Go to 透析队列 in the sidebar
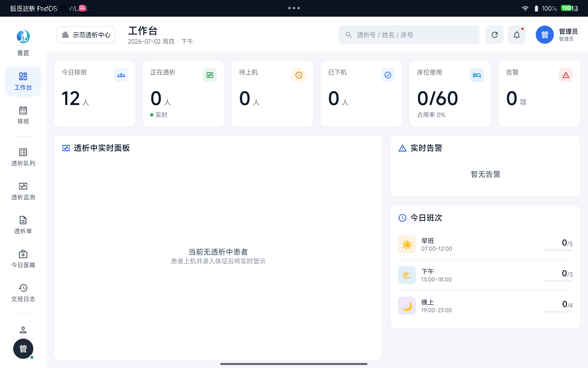This screenshot has width=588, height=368. (x=23, y=157)
